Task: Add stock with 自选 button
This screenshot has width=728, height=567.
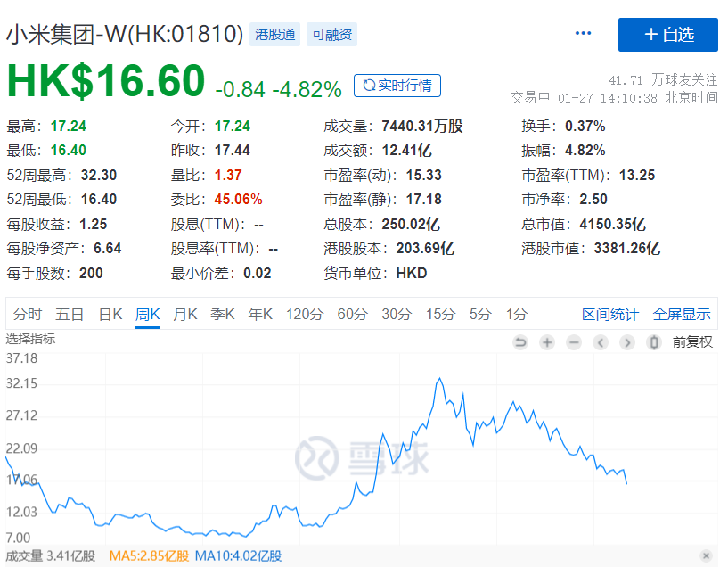Action: (x=668, y=35)
